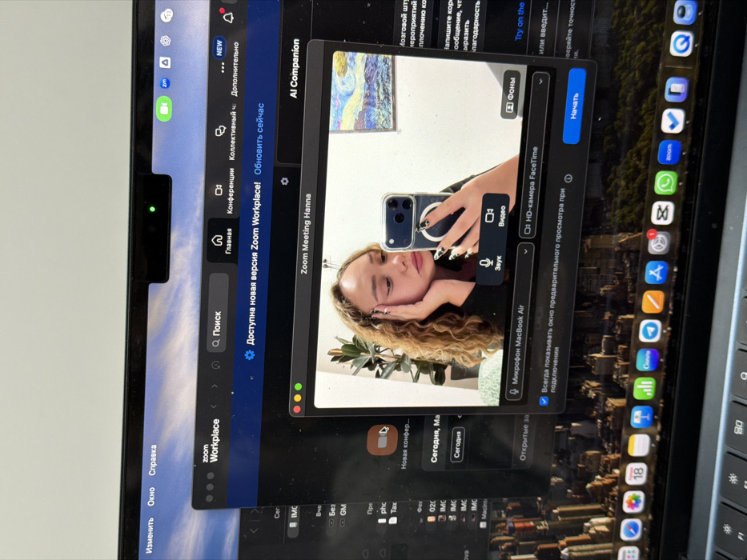Toggle the Звук microphone button
The height and width of the screenshot is (560, 747).
tap(491, 264)
